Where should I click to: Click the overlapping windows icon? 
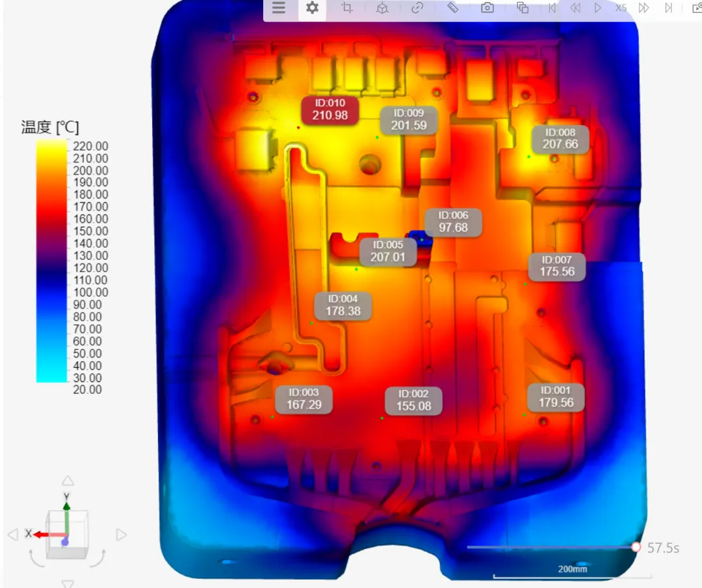tap(523, 8)
